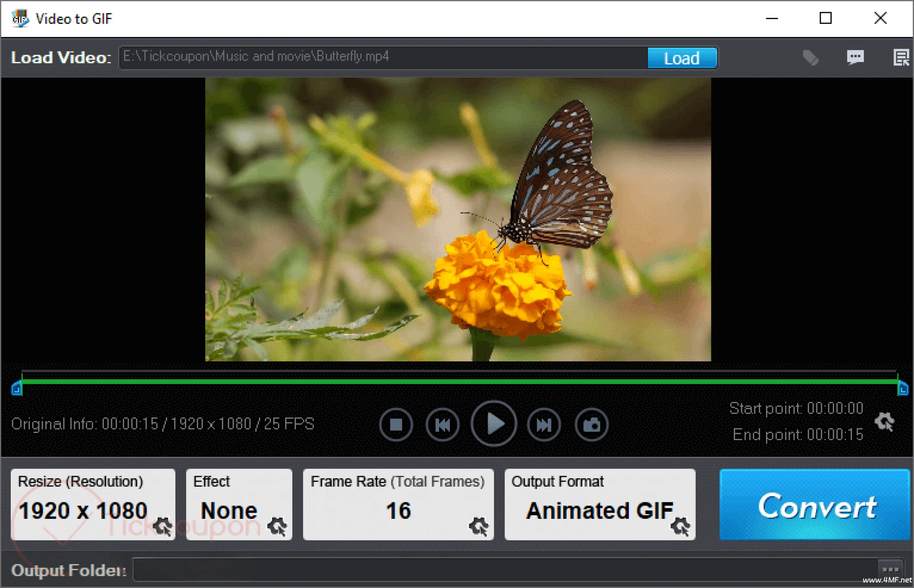Screen dimensions: 914x588
Task: Take a snapshot with camera icon
Action: click(591, 424)
